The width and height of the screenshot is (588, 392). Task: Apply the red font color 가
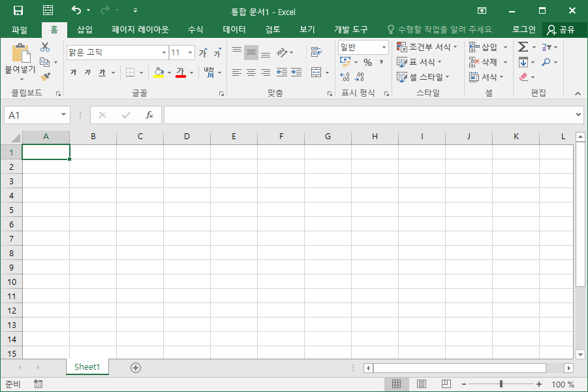point(181,73)
